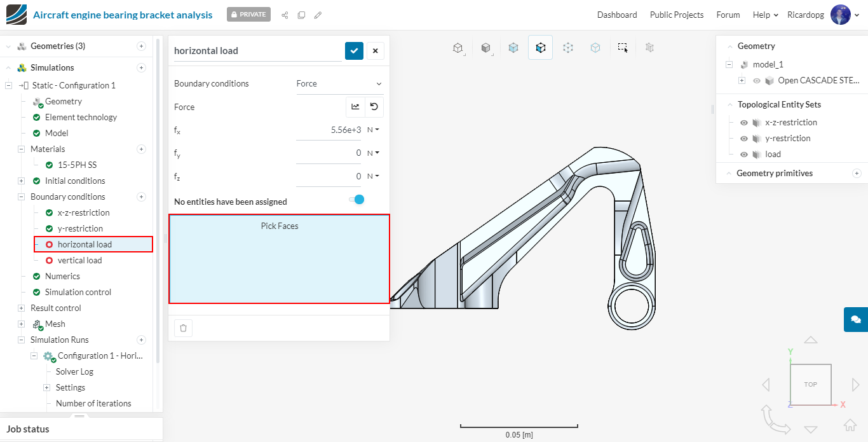868x442 pixels.
Task: Go to the Dashboard page
Action: coord(616,15)
